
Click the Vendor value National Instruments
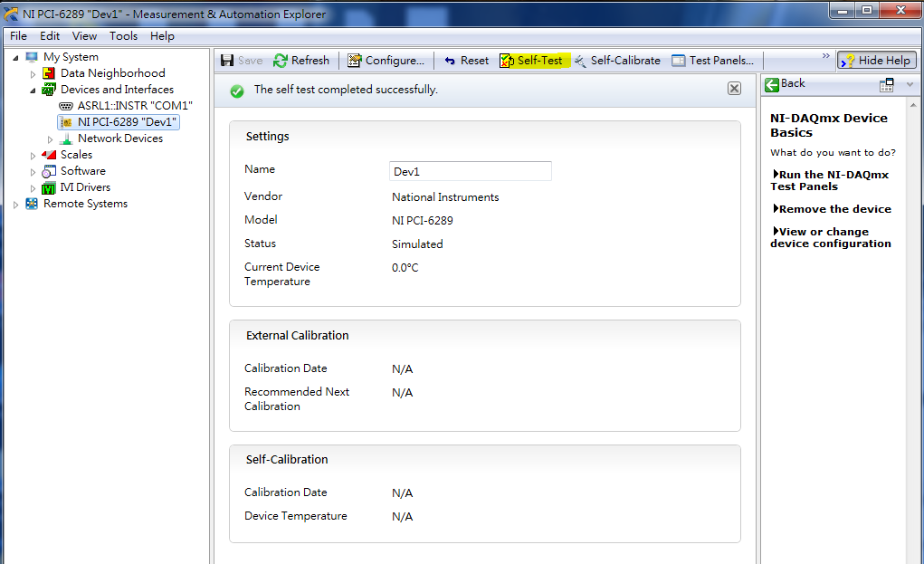pos(445,196)
